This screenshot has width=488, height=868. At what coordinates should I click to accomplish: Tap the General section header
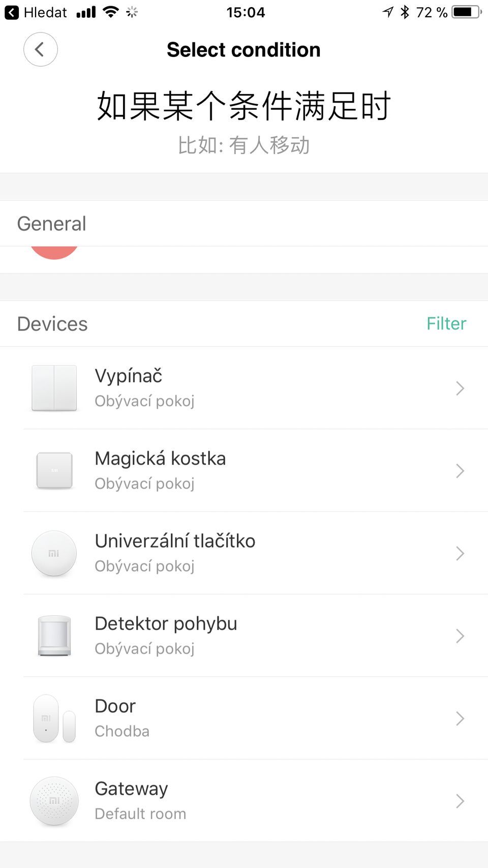tap(244, 224)
